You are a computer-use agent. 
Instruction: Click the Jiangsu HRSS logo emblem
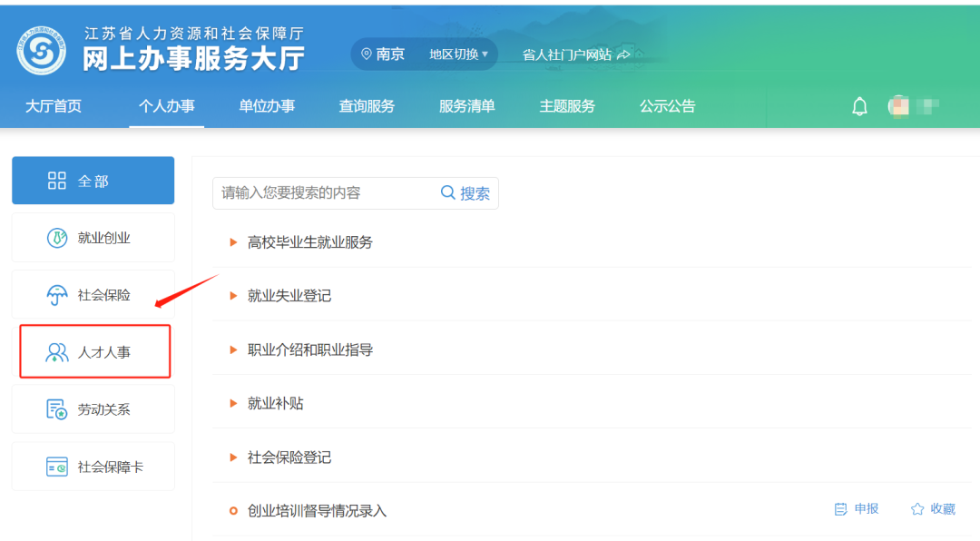[41, 51]
